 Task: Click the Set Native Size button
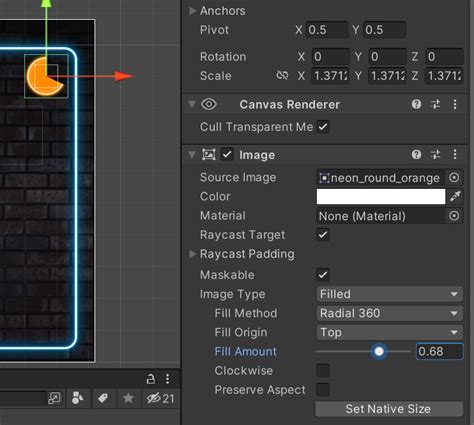389,409
